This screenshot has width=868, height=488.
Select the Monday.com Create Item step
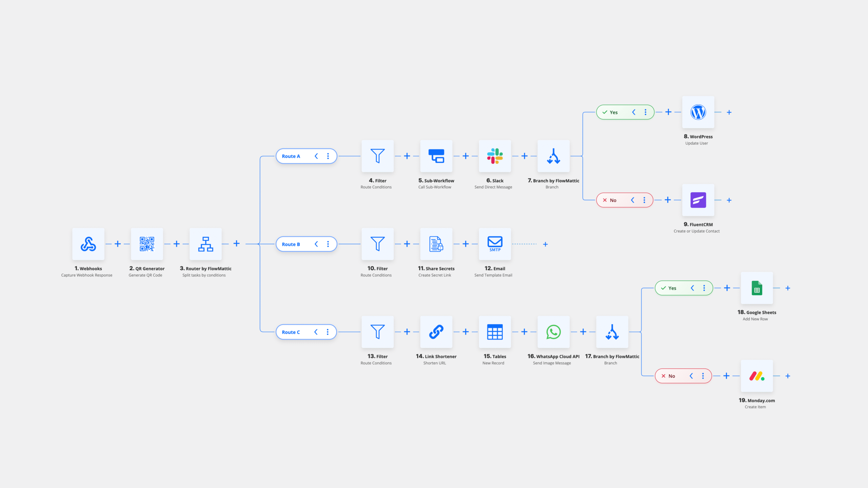pyautogui.click(x=757, y=376)
